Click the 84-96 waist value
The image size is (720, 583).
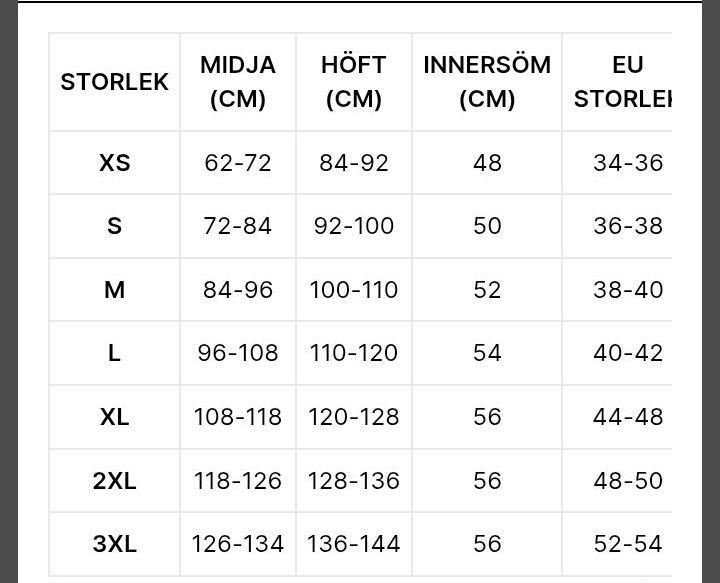238,290
